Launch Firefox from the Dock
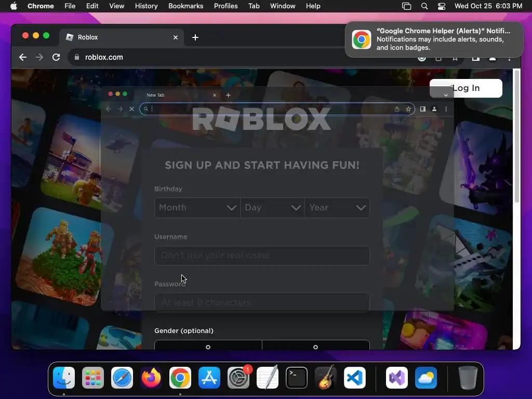This screenshot has height=399, width=532. click(151, 378)
